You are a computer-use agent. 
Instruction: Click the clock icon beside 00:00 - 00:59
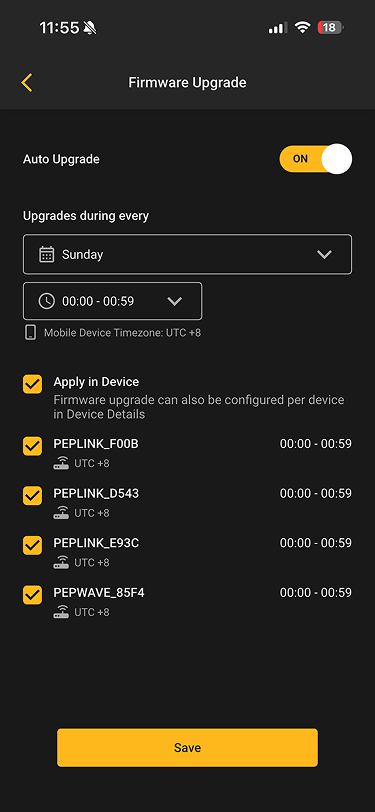point(47,301)
